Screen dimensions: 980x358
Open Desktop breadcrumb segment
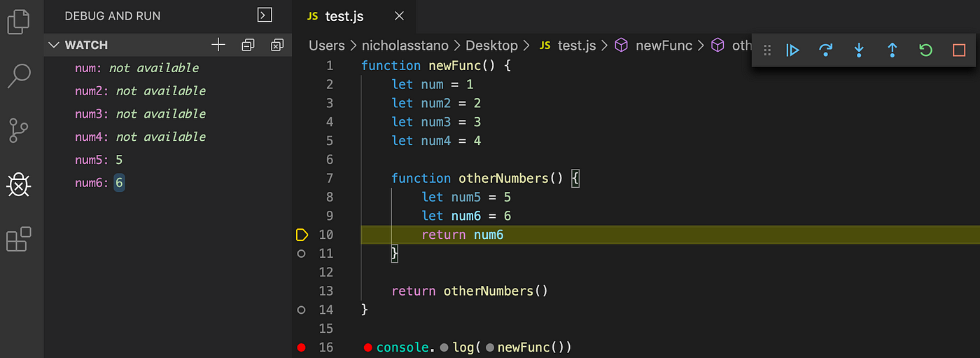pyautogui.click(x=493, y=46)
